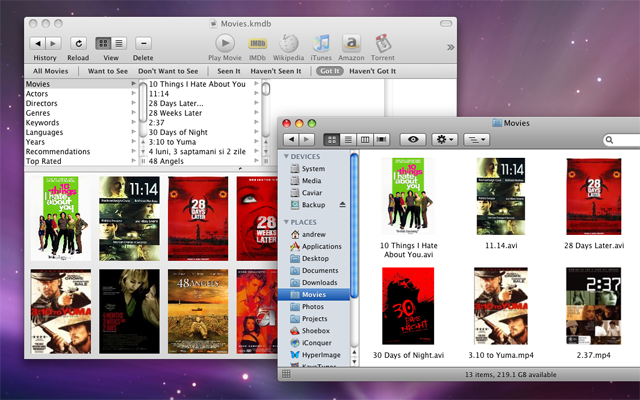Go forward in History in Movies.kmdb

tap(53, 43)
